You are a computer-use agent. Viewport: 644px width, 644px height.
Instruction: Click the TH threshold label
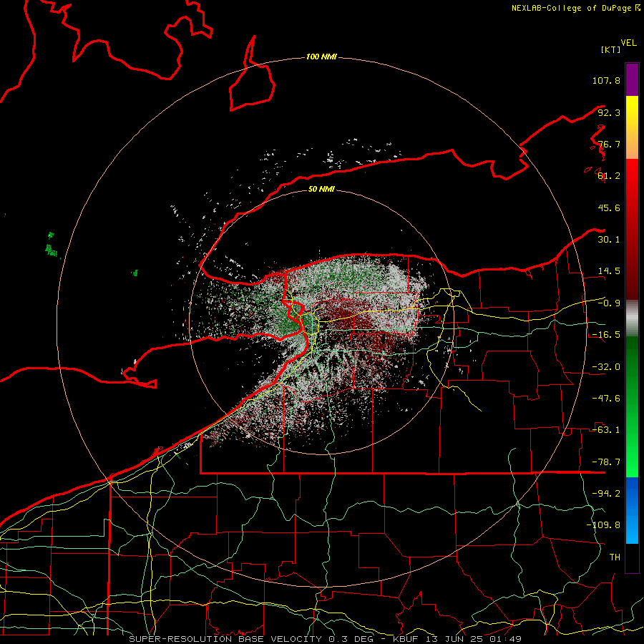tap(615, 557)
